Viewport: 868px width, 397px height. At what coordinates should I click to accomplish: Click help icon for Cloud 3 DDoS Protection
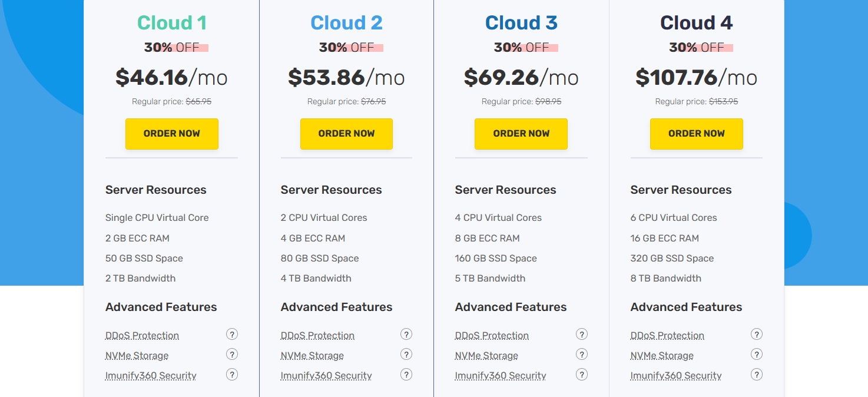point(582,335)
